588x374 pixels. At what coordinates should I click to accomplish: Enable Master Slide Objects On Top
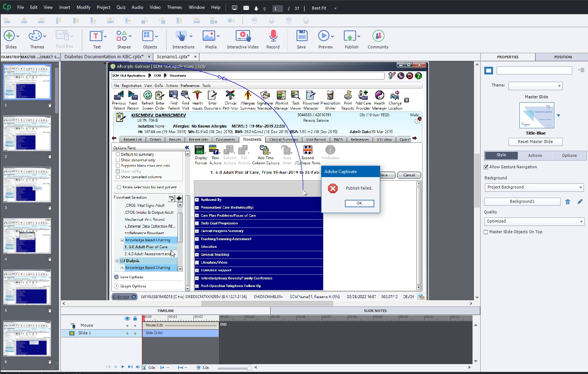click(x=486, y=232)
